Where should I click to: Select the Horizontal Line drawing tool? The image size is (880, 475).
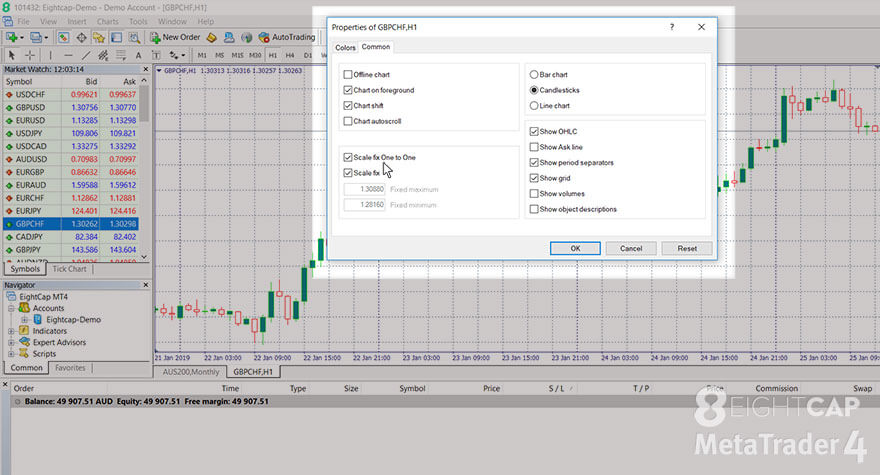coord(68,55)
